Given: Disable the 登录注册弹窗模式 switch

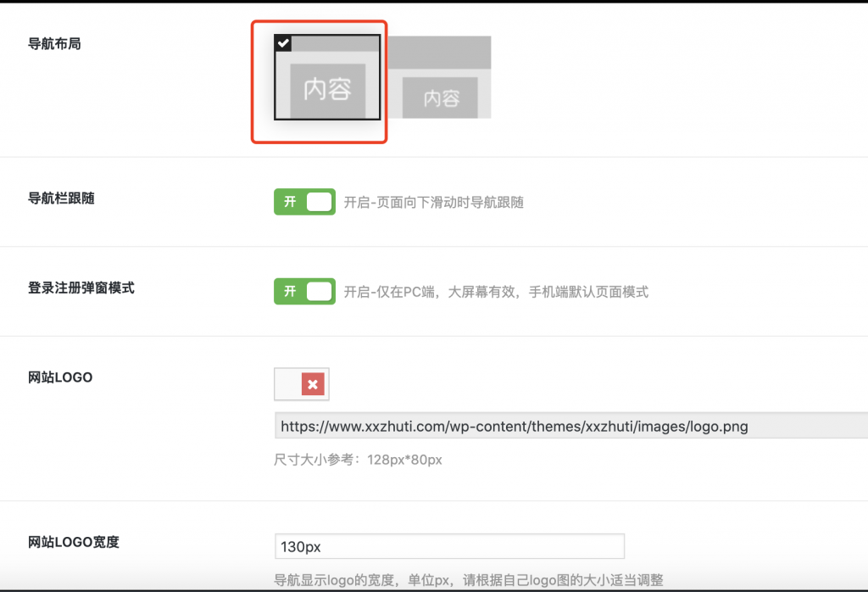Looking at the screenshot, I should point(304,291).
